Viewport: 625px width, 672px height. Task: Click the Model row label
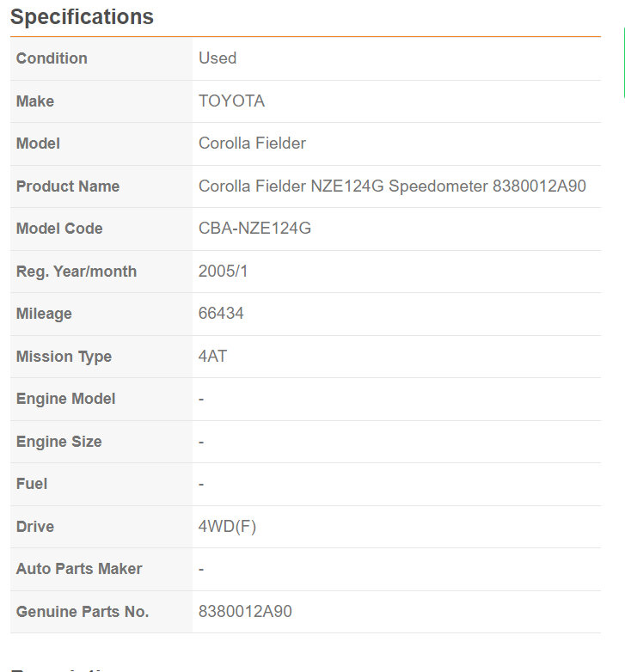coord(38,144)
